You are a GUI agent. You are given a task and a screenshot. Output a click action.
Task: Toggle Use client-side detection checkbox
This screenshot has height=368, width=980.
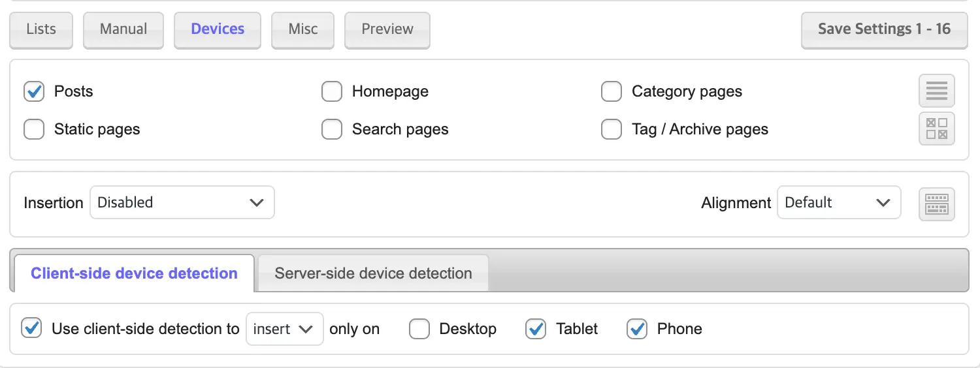point(31,328)
